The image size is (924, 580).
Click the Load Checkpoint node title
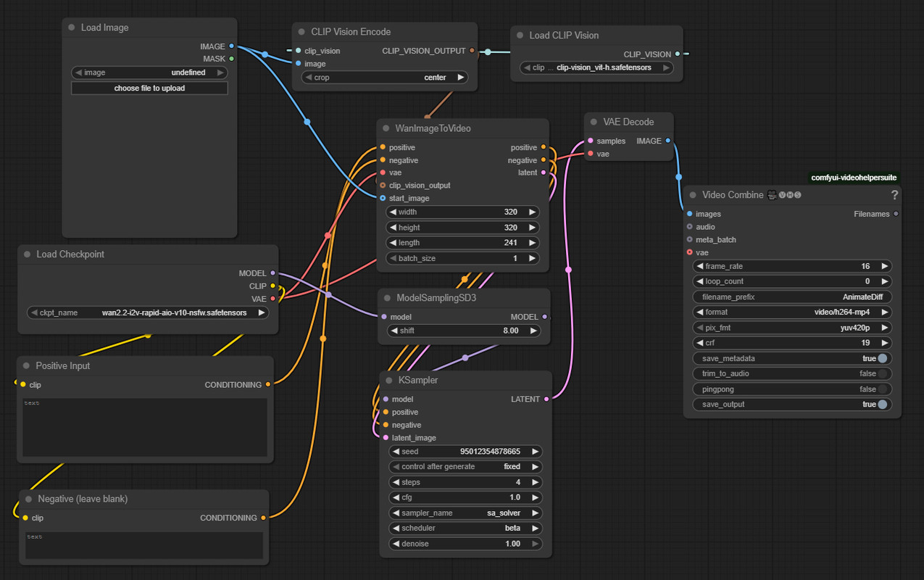(x=70, y=254)
